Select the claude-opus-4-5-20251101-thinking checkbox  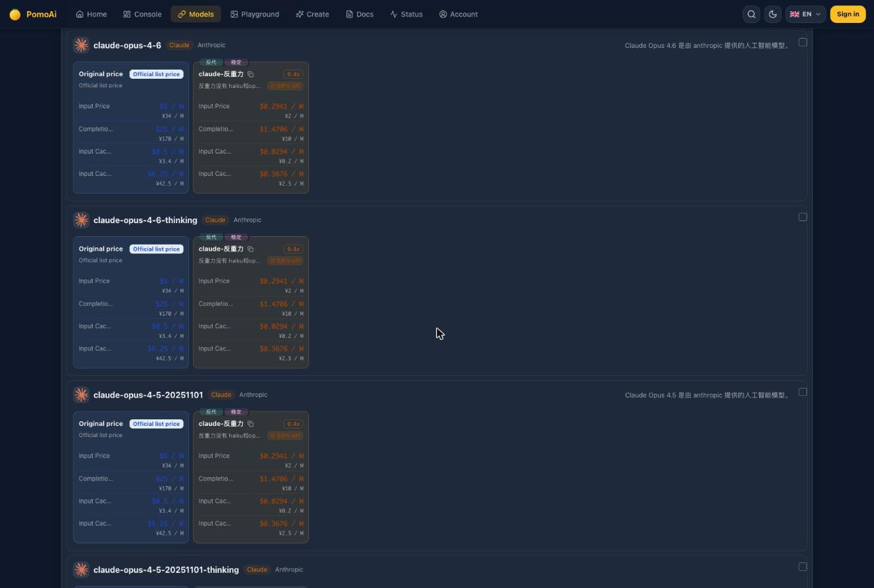click(x=802, y=567)
